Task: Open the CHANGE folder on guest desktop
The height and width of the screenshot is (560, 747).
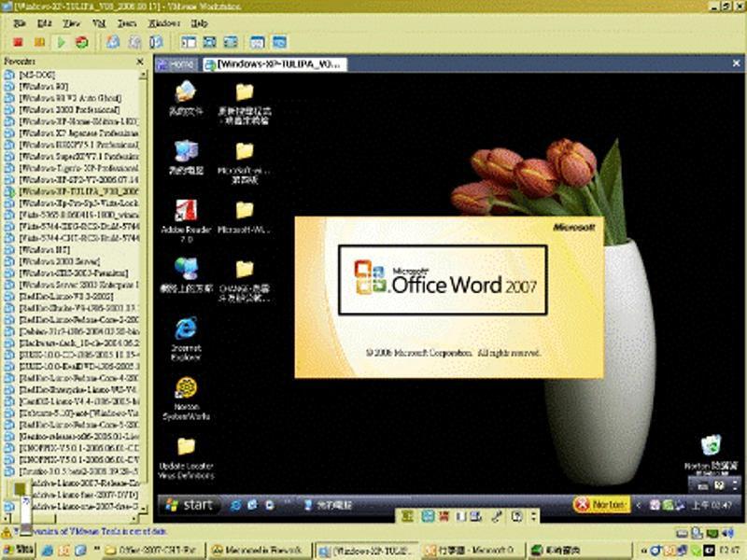Action: click(x=245, y=281)
